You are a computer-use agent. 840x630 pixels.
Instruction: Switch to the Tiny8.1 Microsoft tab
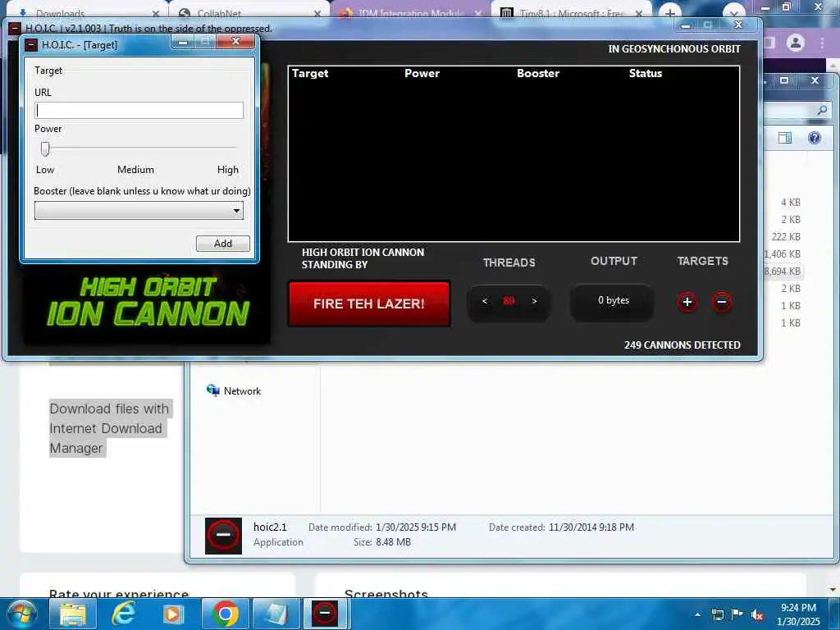tap(571, 13)
